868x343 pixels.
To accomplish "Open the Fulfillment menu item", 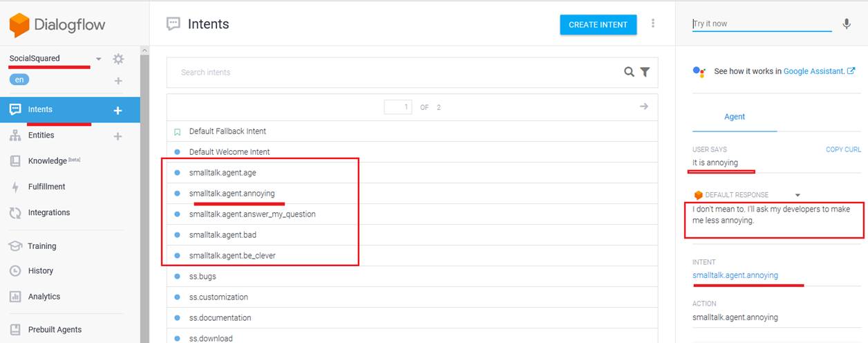I will 46,187.
